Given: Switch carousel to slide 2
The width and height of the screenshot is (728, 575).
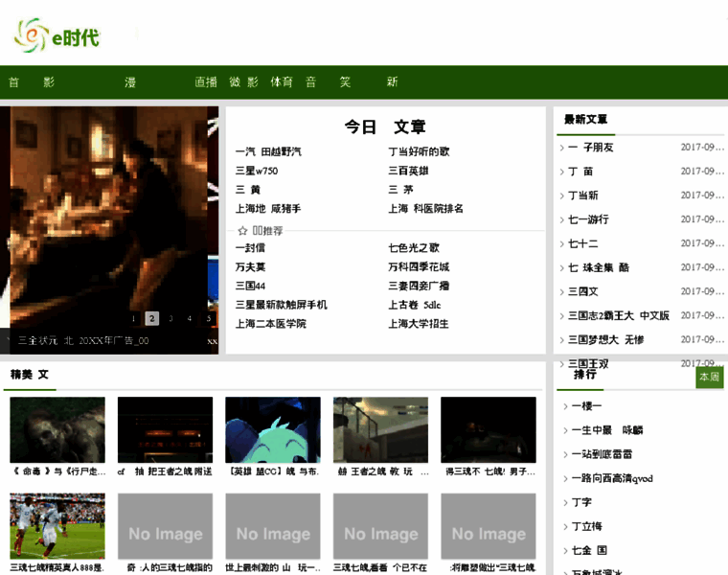Looking at the screenshot, I should [x=151, y=318].
